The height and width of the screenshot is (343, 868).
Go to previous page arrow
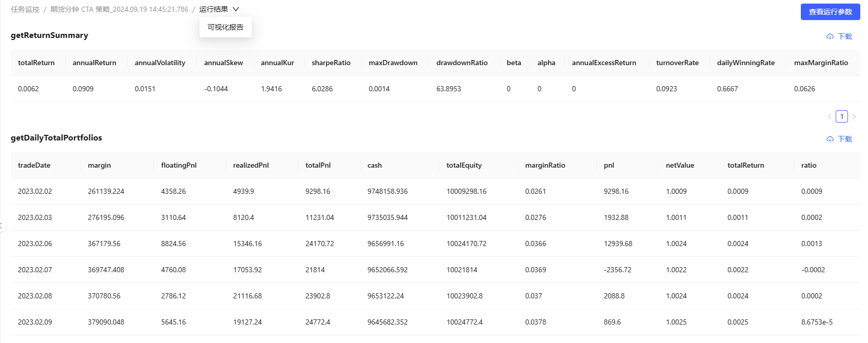pyautogui.click(x=830, y=116)
